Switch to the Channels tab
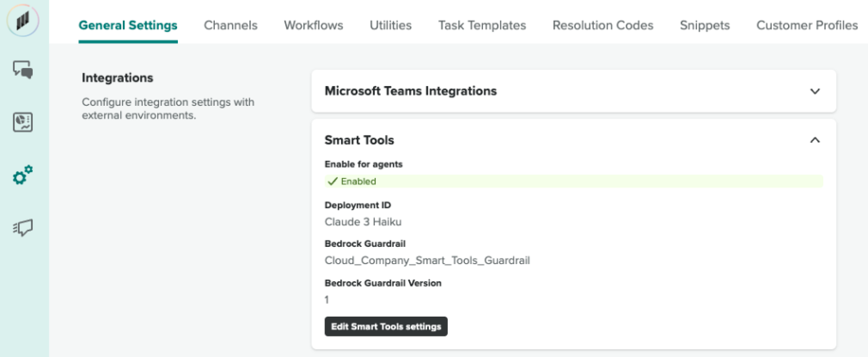The width and height of the screenshot is (868, 357). 231,25
